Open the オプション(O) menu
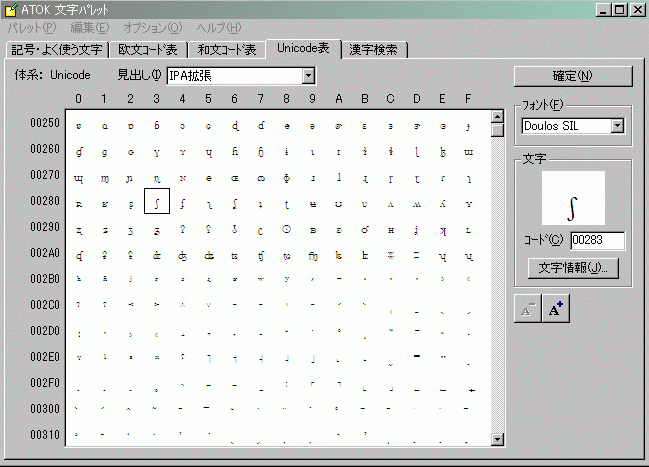The width and height of the screenshot is (649, 467). (152, 28)
